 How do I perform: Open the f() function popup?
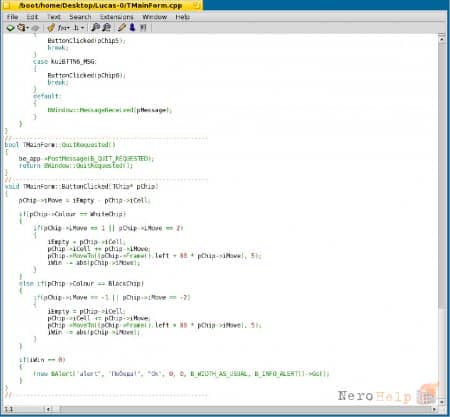point(63,28)
